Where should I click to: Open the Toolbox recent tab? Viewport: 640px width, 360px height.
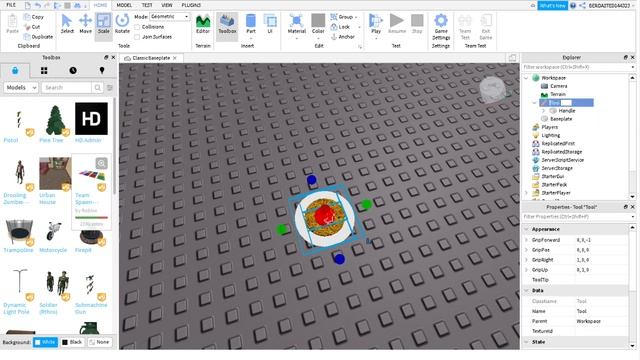pyautogui.click(x=73, y=71)
